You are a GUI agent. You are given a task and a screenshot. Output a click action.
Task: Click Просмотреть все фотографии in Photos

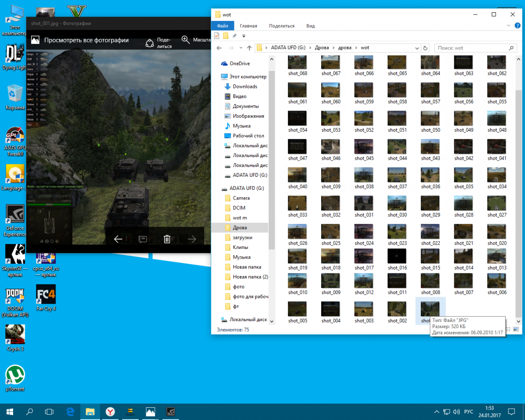coord(86,40)
